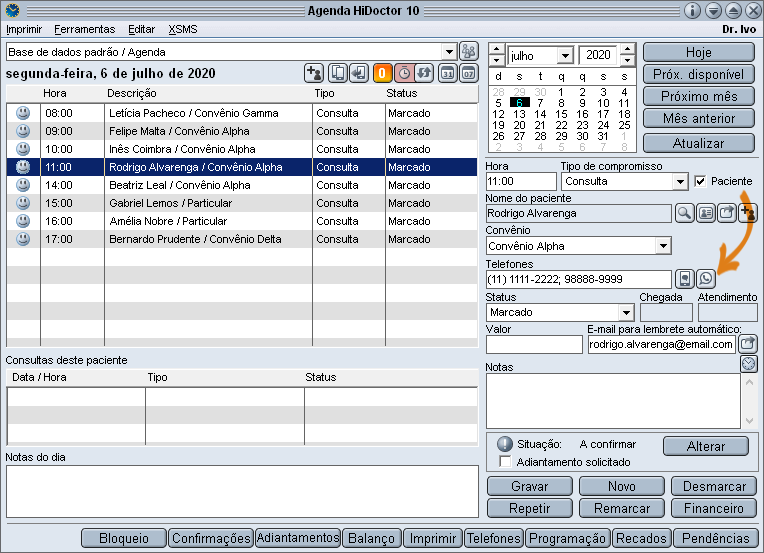764x553 pixels.
Task: Go to next month with down arrow
Action: [x=496, y=60]
